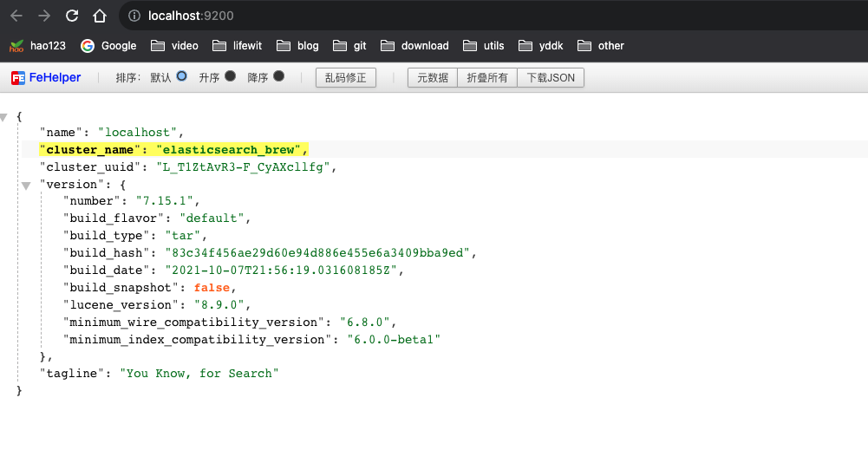The image size is (868, 476).
Task: Click the 折叠所有 collapse all button
Action: point(487,77)
